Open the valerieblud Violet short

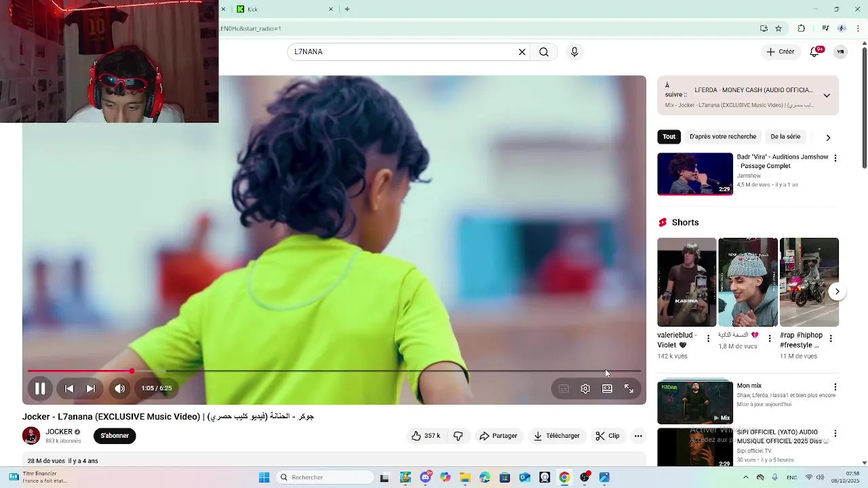click(x=686, y=282)
